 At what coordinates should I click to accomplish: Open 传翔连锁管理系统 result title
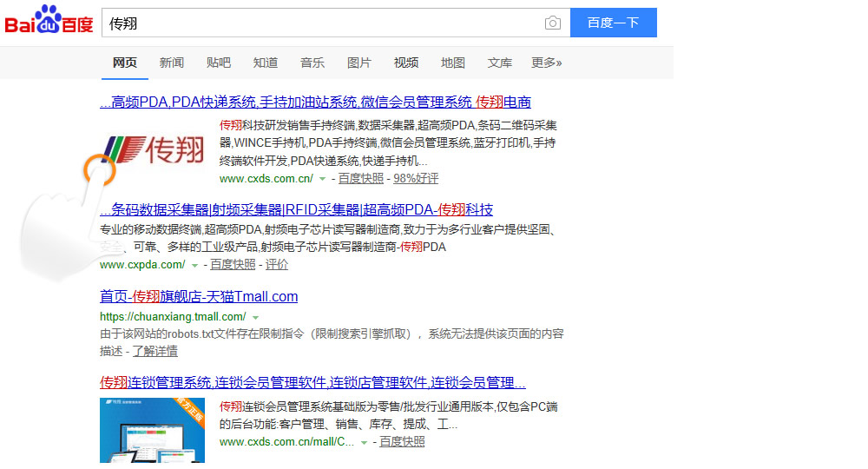point(312,383)
